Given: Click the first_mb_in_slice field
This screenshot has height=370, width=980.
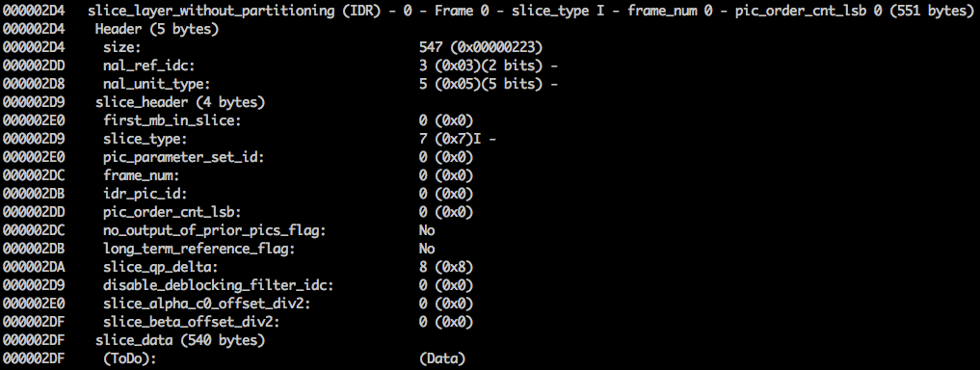Looking at the screenshot, I should click(x=172, y=120).
